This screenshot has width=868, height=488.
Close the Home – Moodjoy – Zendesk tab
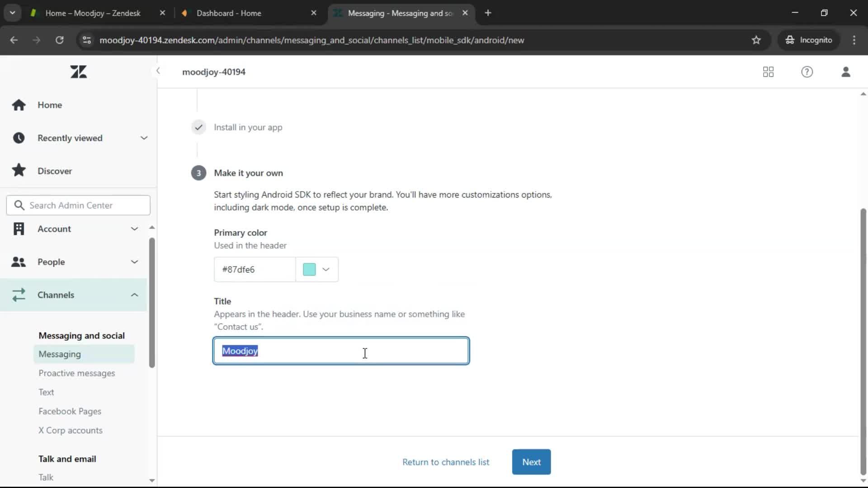click(162, 13)
